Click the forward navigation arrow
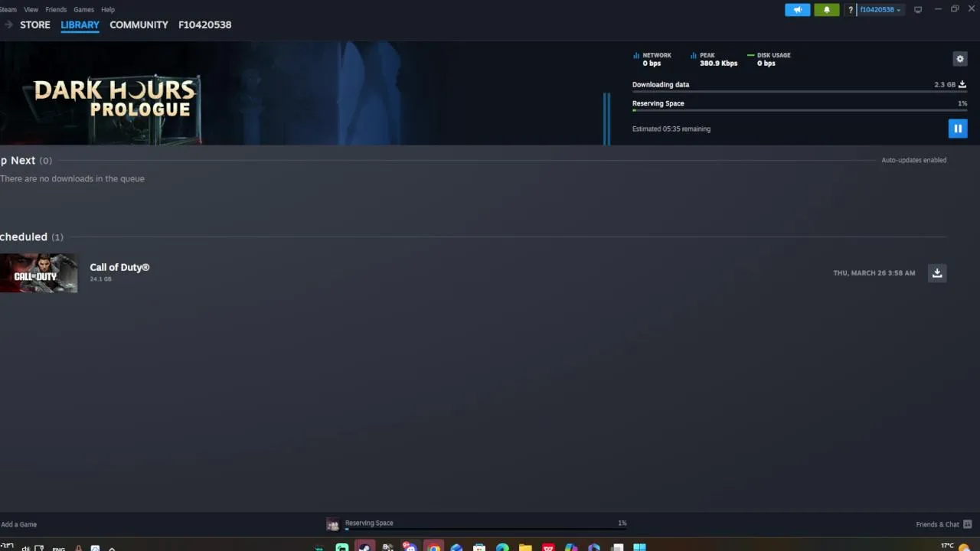 [x=8, y=24]
